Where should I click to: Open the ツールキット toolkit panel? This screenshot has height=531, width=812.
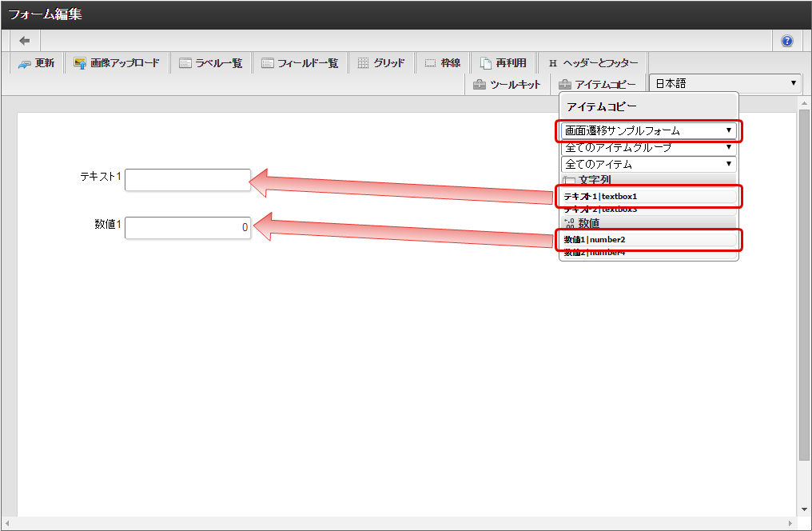pos(507,85)
